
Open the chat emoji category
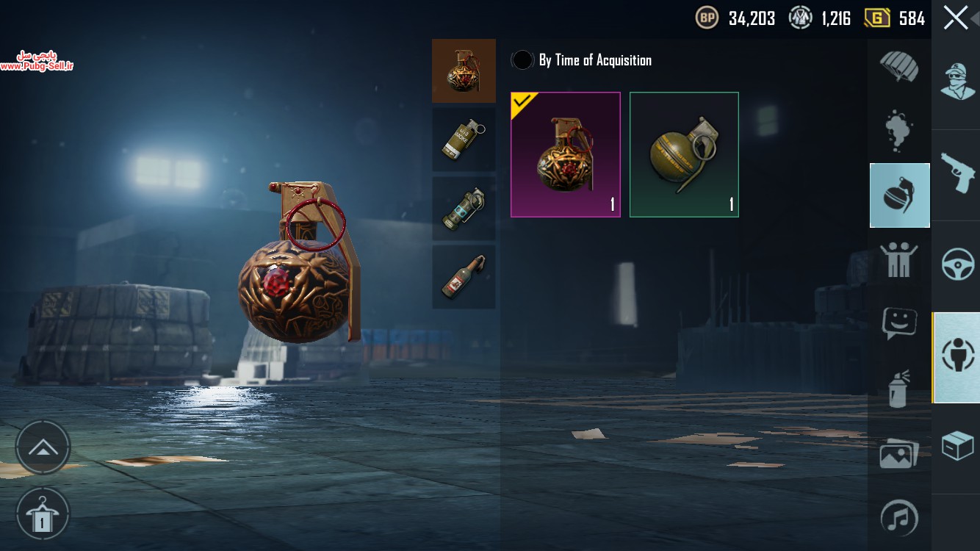(x=899, y=323)
